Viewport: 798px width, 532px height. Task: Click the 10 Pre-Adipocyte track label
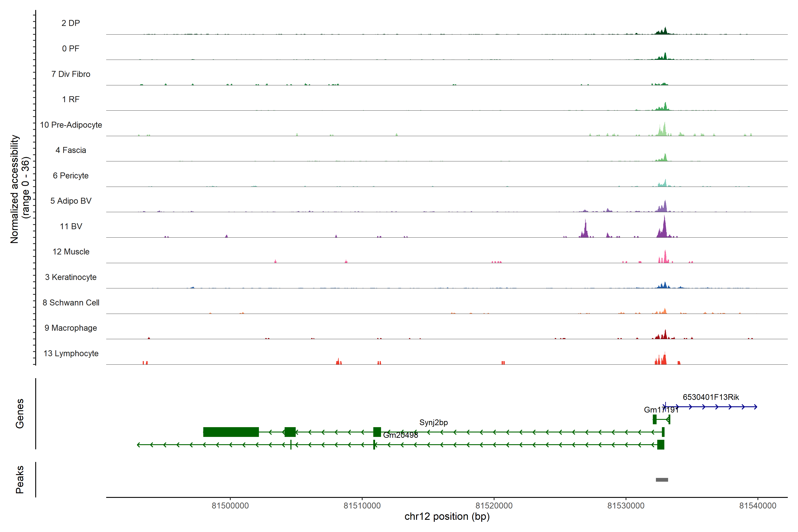71,125
